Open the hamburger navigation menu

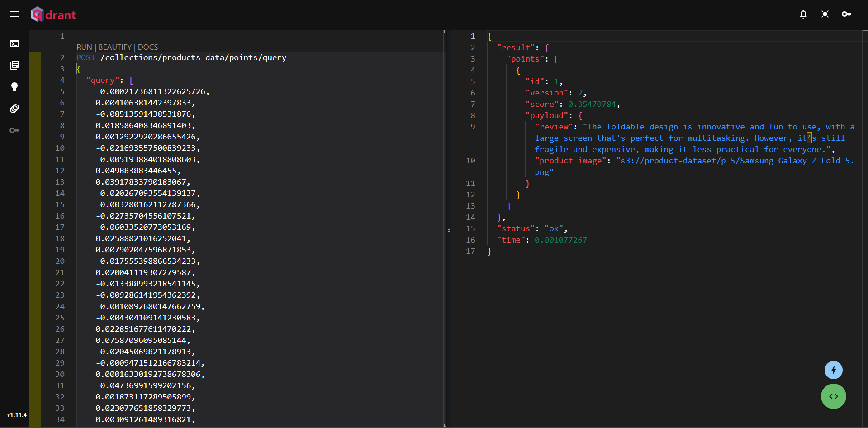click(14, 14)
